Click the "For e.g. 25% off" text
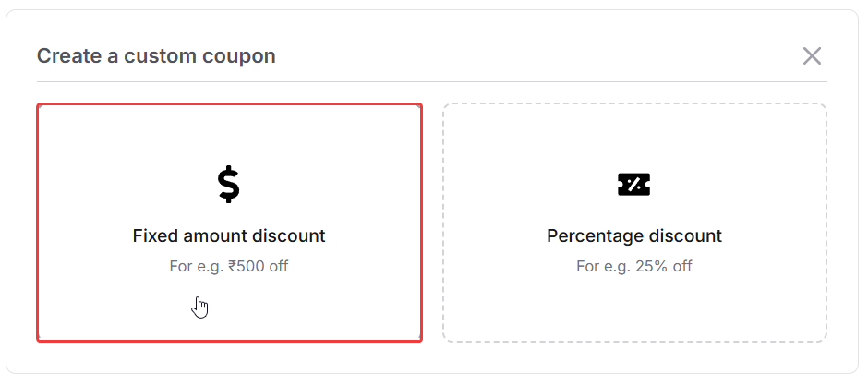868x386 pixels. pyautogui.click(x=634, y=267)
